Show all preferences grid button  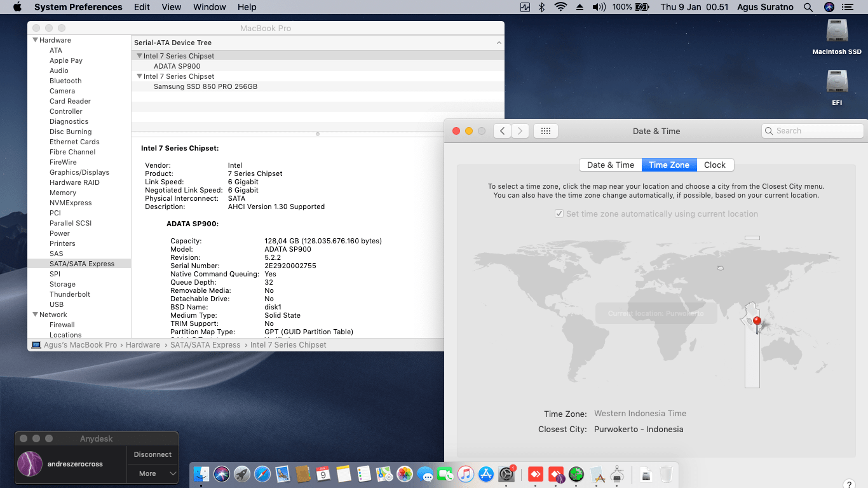point(545,131)
